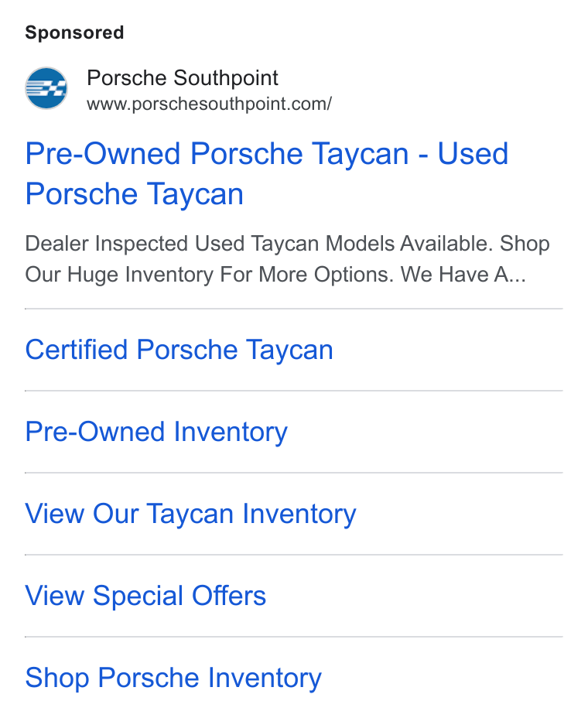Open the Pre-Owned Porsche Taycan headline link
Screen dimensions: 588x718
pos(266,173)
